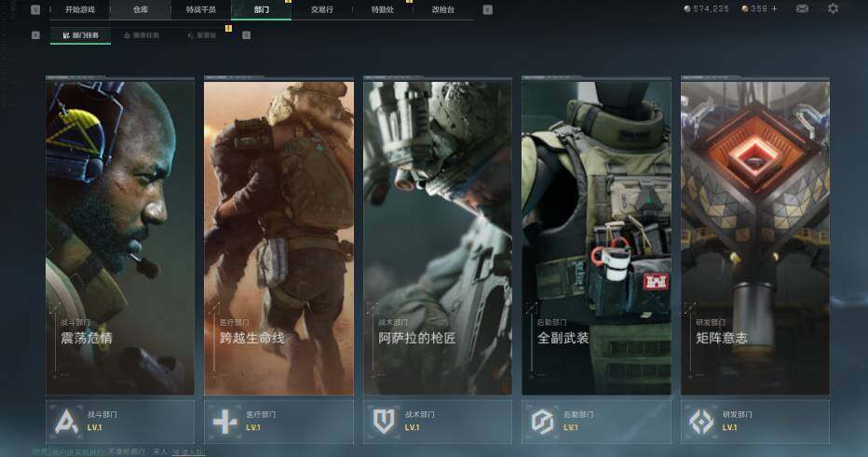The width and height of the screenshot is (868, 457).
Task: Open the settings gear icon
Action: point(833,9)
